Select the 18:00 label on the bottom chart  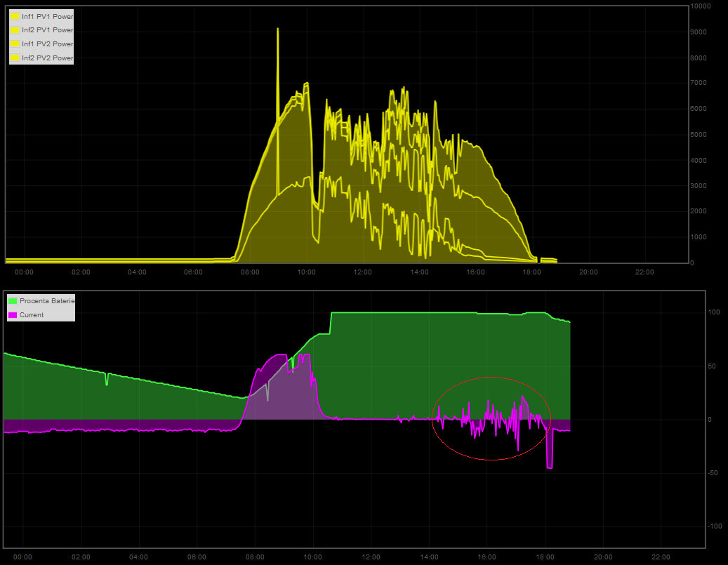click(x=545, y=557)
